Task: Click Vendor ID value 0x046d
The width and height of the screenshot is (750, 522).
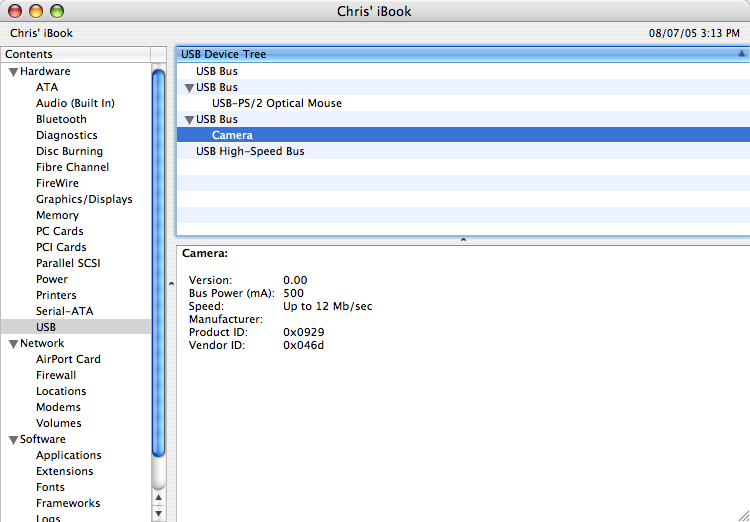Action: click(304, 345)
